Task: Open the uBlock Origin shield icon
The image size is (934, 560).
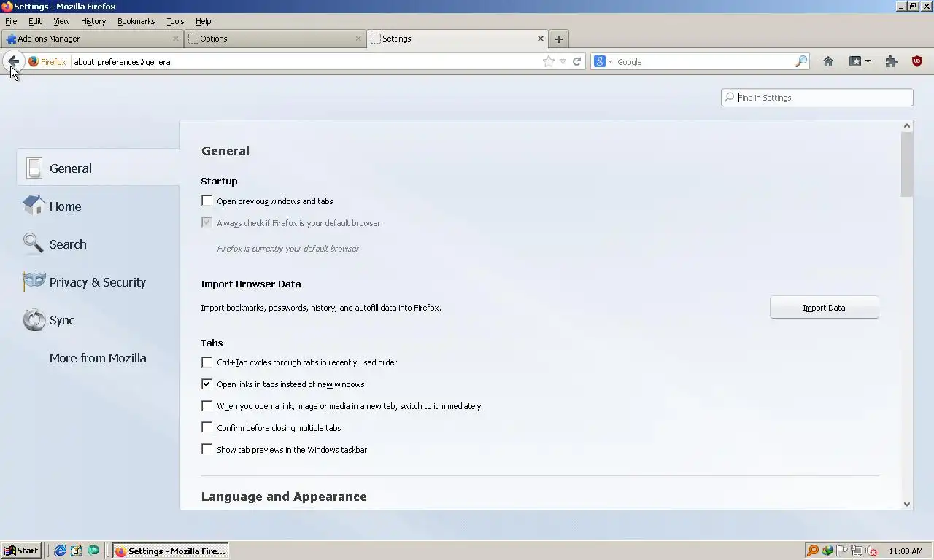Action: [x=917, y=62]
